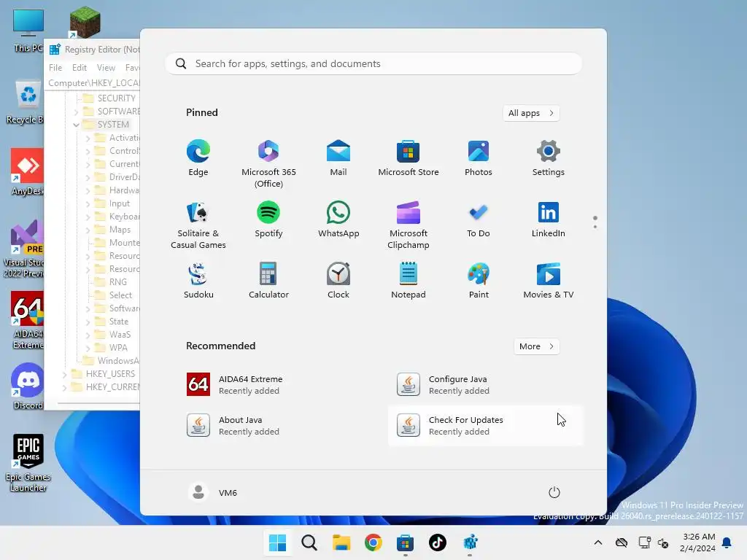Show More recommended items

coord(536,346)
